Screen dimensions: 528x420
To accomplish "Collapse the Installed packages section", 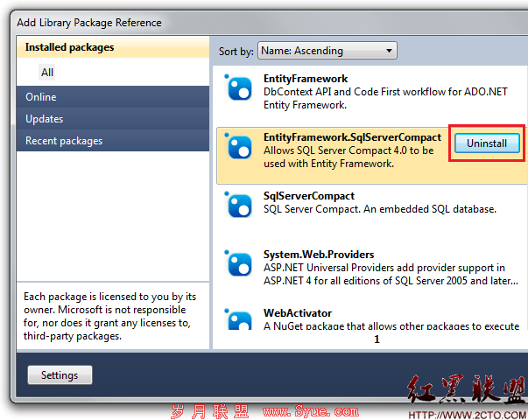I will [x=113, y=47].
